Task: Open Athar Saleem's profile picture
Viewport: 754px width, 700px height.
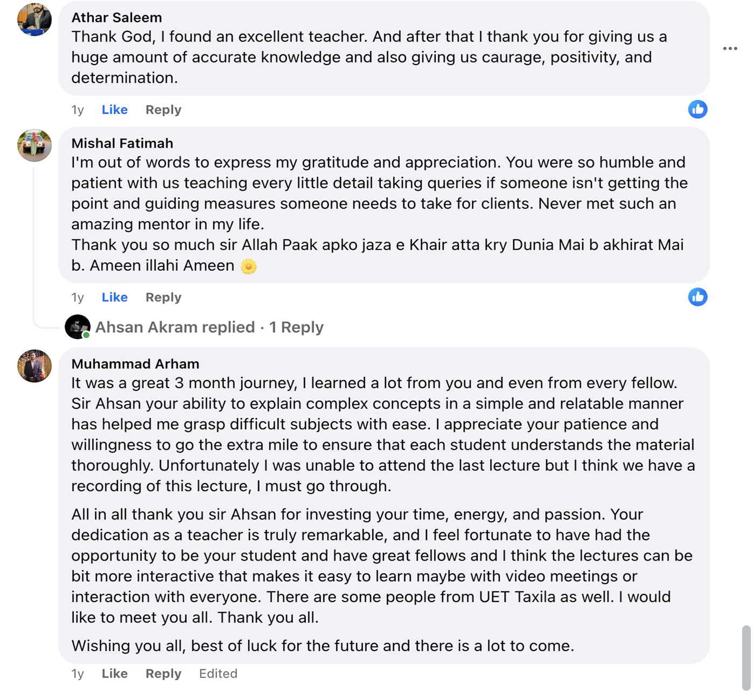Action: pyautogui.click(x=34, y=19)
